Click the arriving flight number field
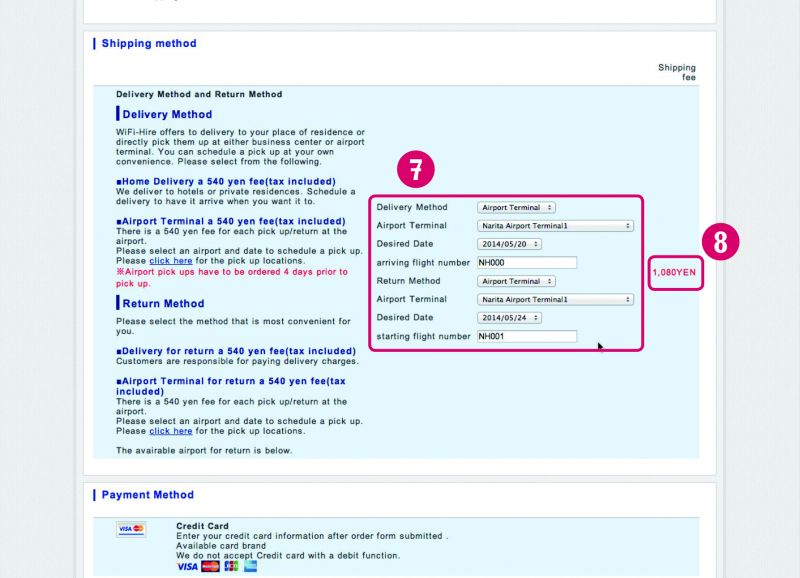This screenshot has width=800, height=578. pos(527,263)
